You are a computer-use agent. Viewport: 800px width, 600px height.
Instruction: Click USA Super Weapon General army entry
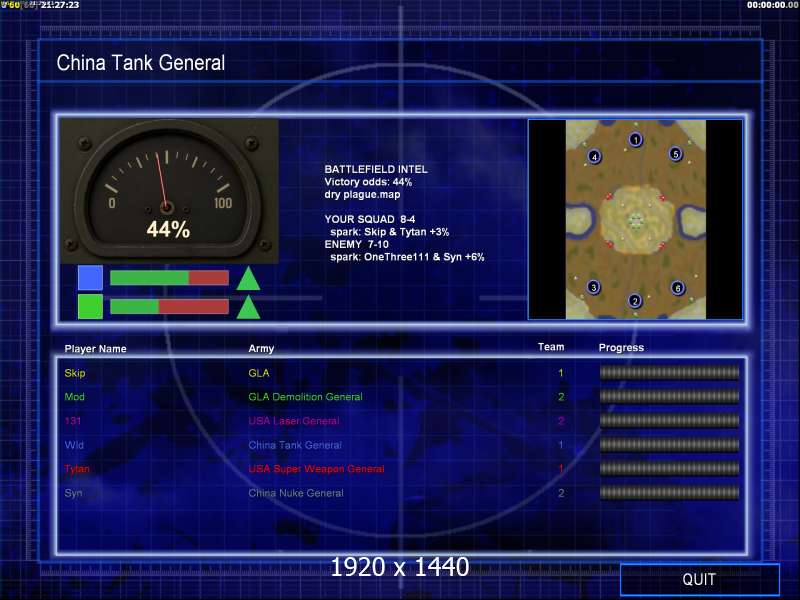click(x=316, y=469)
